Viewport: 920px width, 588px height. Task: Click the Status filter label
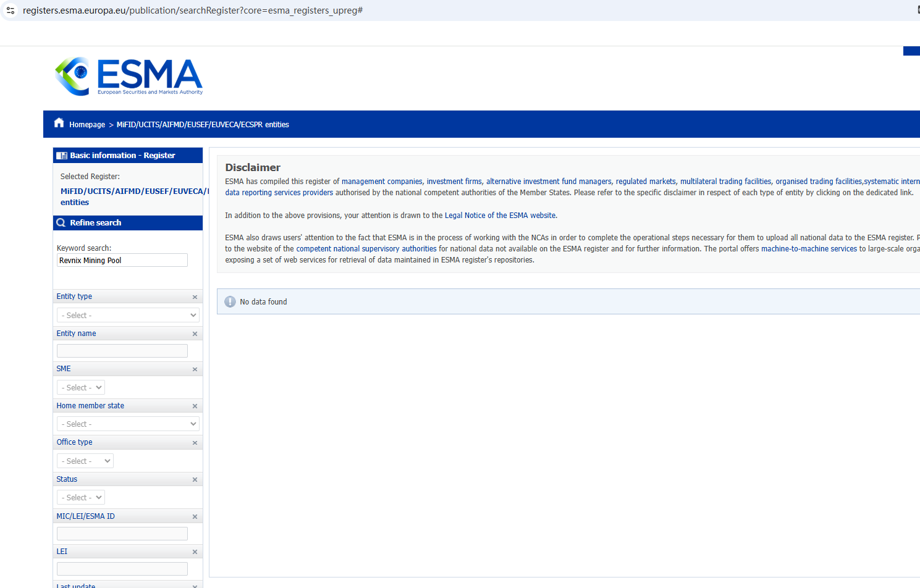tap(67, 479)
